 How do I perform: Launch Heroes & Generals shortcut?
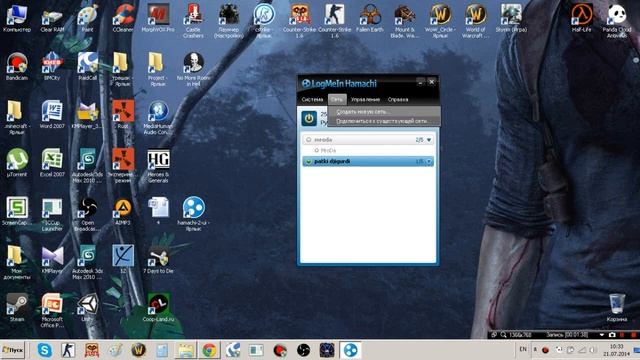pyautogui.click(x=158, y=166)
